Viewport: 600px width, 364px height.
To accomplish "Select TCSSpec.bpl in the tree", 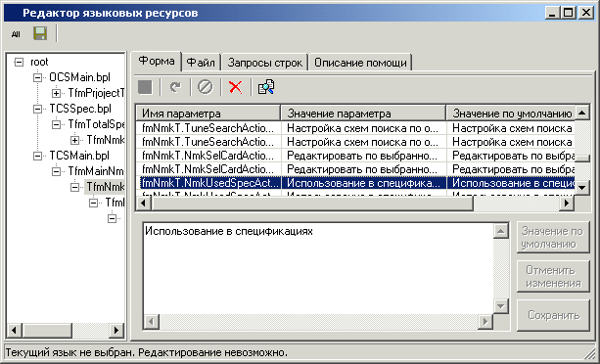I will (80, 109).
